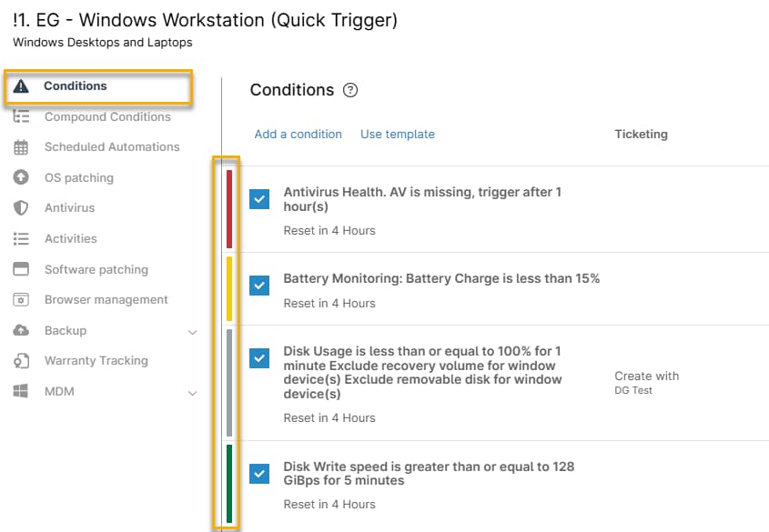Click the OS patching arrow icon

[21, 177]
